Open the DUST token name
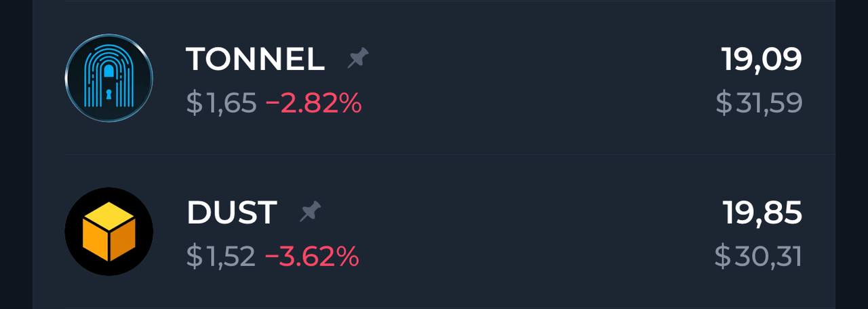This screenshot has width=868, height=309. coord(231,213)
